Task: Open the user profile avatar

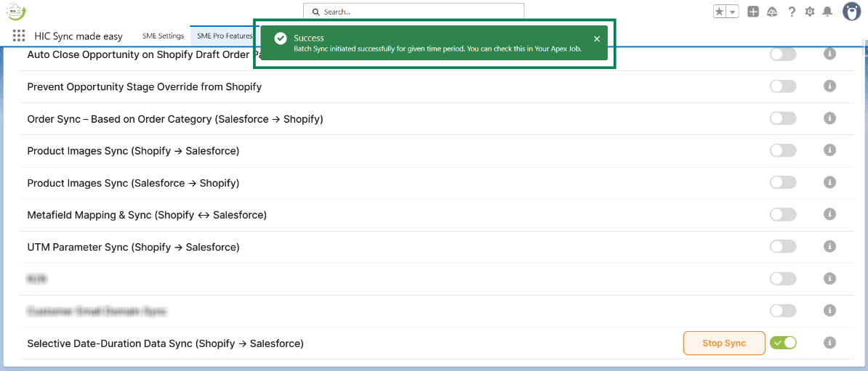Action: 851,12
